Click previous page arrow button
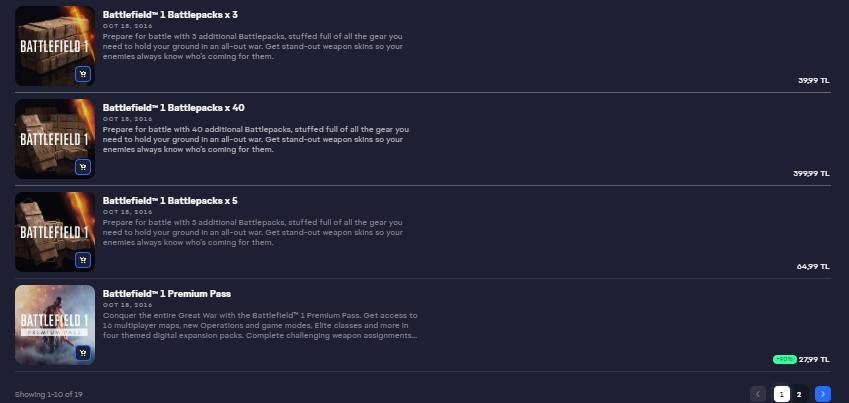The height and width of the screenshot is (403, 849). [758, 394]
